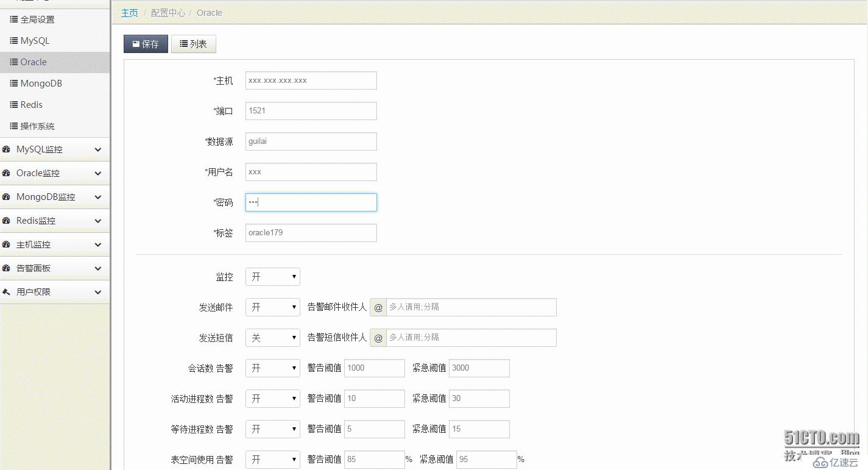The height and width of the screenshot is (470, 868).
Task: Click the 告警短信收件人 input
Action: point(471,338)
